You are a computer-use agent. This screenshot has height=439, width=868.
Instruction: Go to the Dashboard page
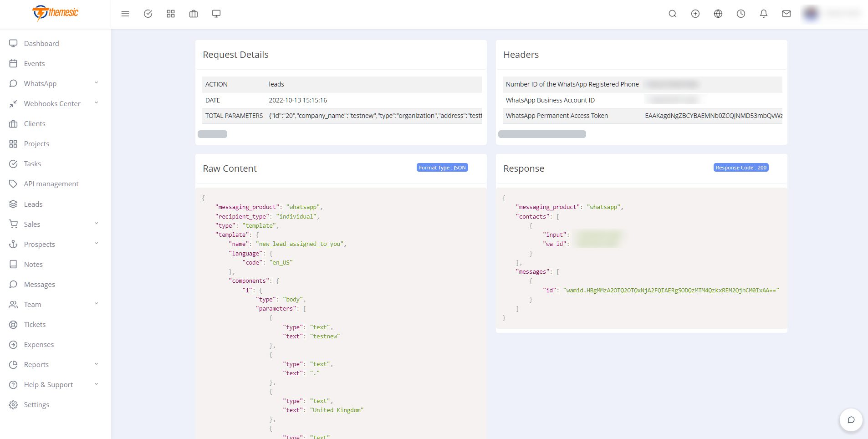pos(41,43)
